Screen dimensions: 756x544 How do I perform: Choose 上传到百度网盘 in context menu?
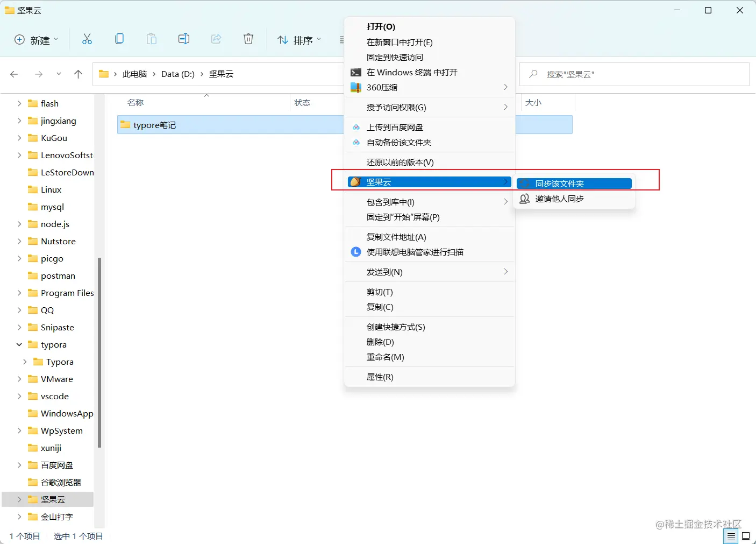(429, 127)
